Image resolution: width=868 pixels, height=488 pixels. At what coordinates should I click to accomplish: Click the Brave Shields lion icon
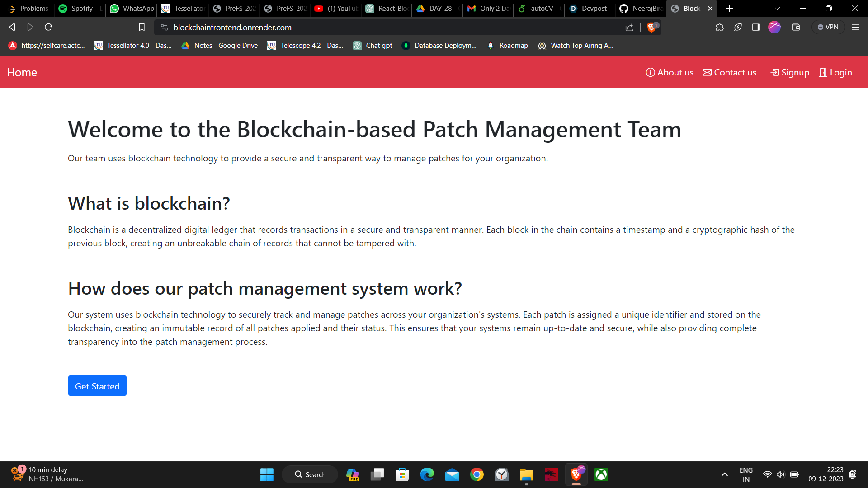click(x=651, y=28)
